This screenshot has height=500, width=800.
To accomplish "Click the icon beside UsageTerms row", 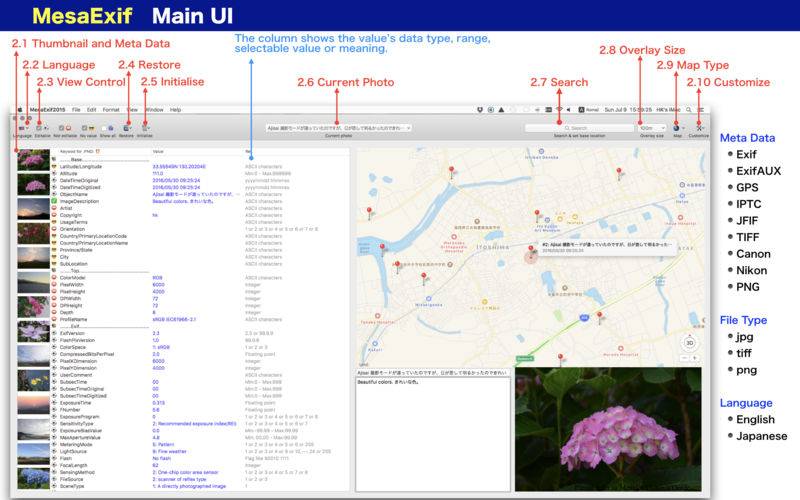I will tap(54, 222).
